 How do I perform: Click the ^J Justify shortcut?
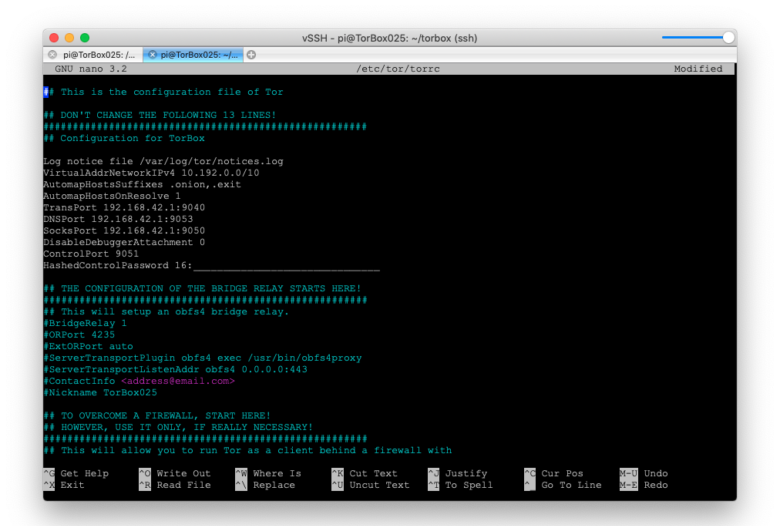pos(458,473)
